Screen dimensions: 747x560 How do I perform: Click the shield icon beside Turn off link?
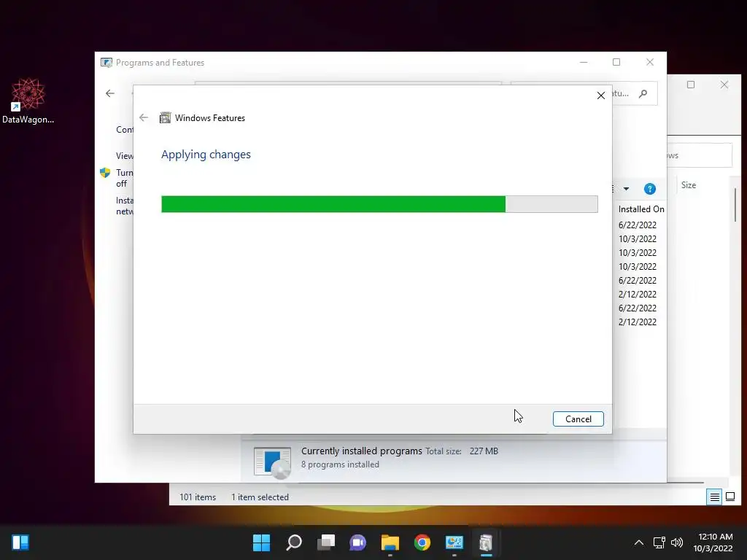(105, 172)
